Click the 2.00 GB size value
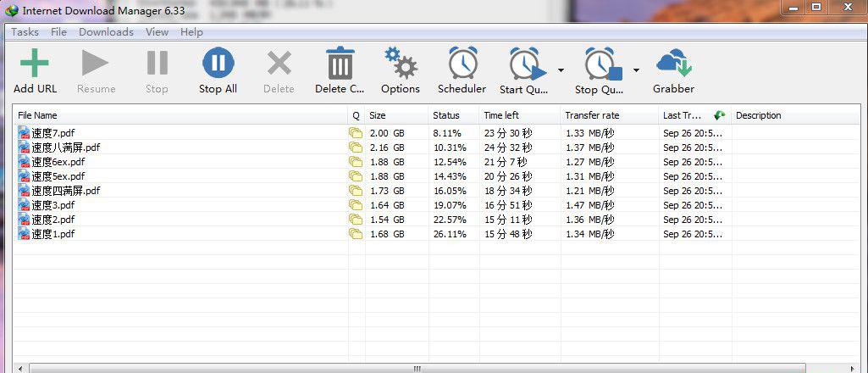The image size is (868, 373). (x=387, y=133)
